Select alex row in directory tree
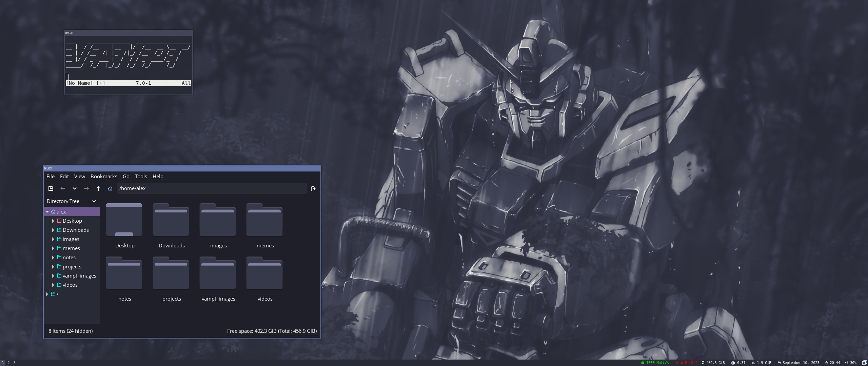 coord(72,212)
